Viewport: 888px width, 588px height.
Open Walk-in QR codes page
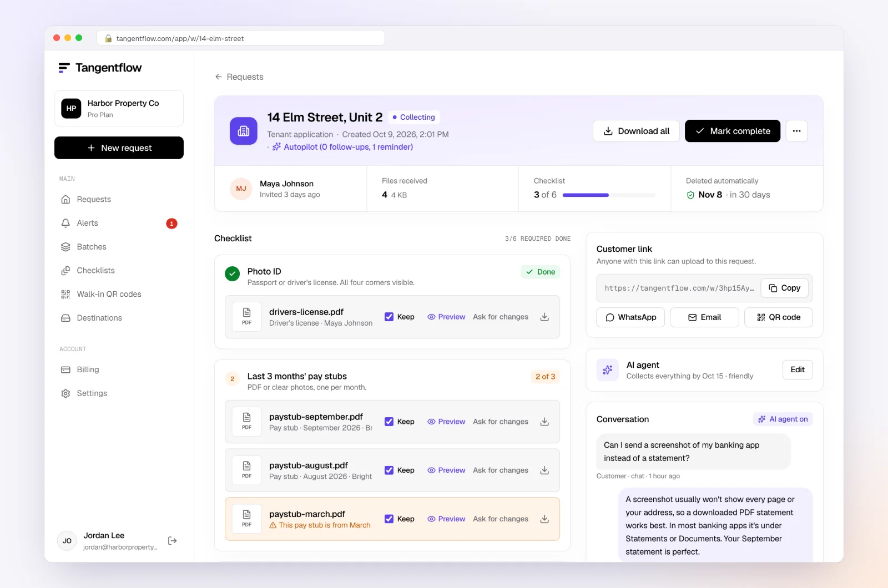(x=119, y=294)
